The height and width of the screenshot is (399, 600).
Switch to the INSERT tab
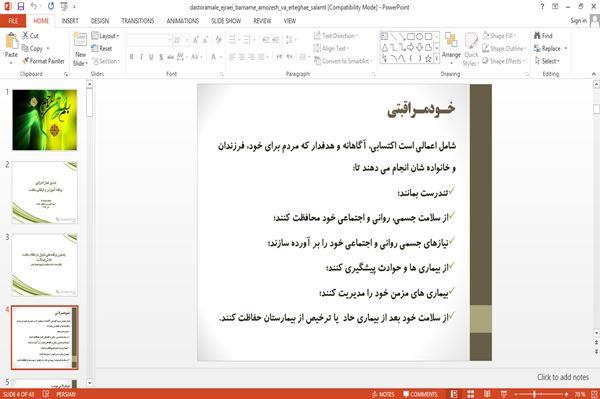pyautogui.click(x=70, y=21)
